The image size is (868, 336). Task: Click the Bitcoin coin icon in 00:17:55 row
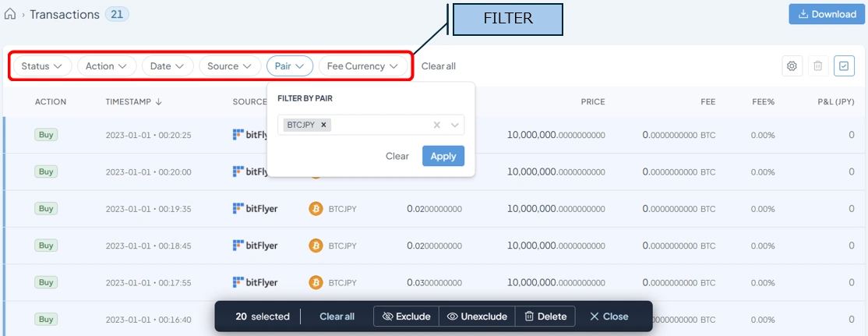pyautogui.click(x=316, y=282)
